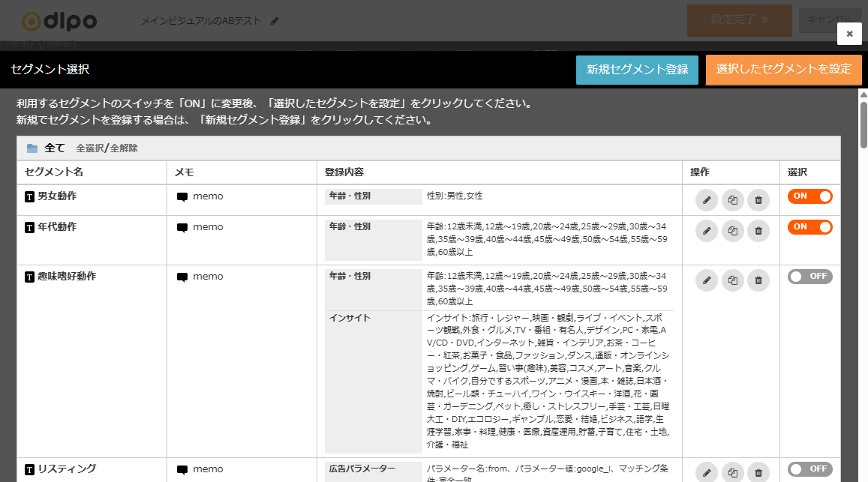This screenshot has height=482, width=868.
Task: Turn off the 男女動作 segment switch
Action: pyautogui.click(x=810, y=196)
